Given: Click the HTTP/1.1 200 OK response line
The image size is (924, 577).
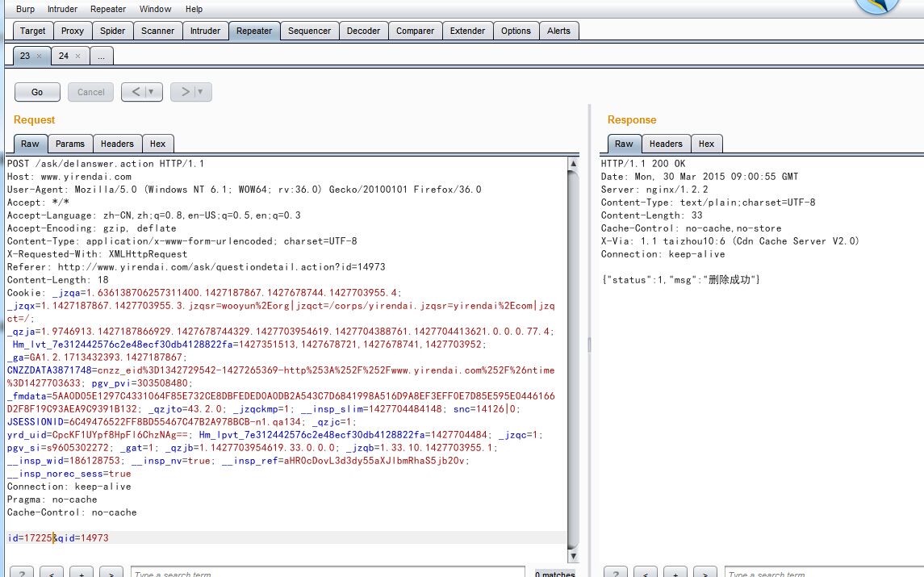Looking at the screenshot, I should [643, 164].
